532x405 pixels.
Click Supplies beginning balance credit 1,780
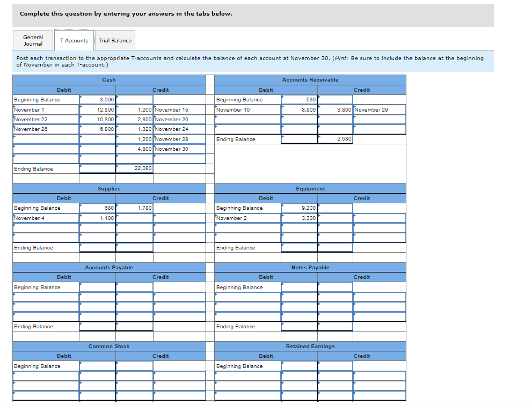[134, 208]
